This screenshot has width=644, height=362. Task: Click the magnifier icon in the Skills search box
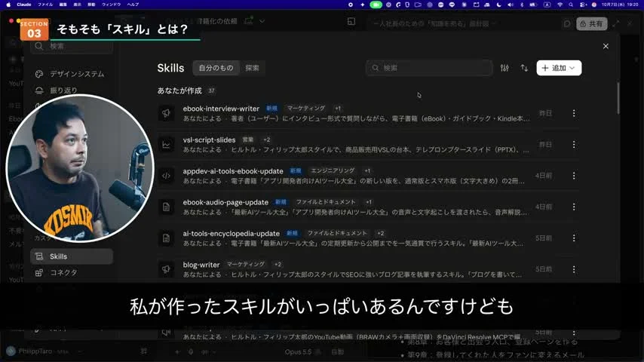click(x=375, y=68)
